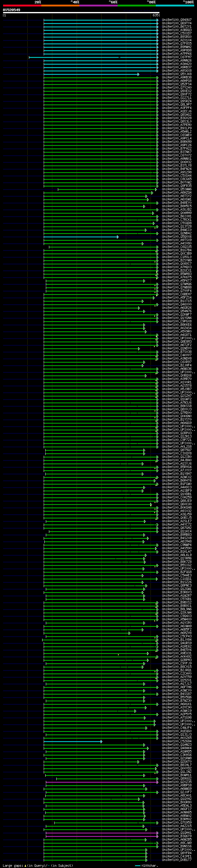Open hit UniRef100_A2X1X4
The width and height of the screenshot is (197, 868).
(177, 40)
